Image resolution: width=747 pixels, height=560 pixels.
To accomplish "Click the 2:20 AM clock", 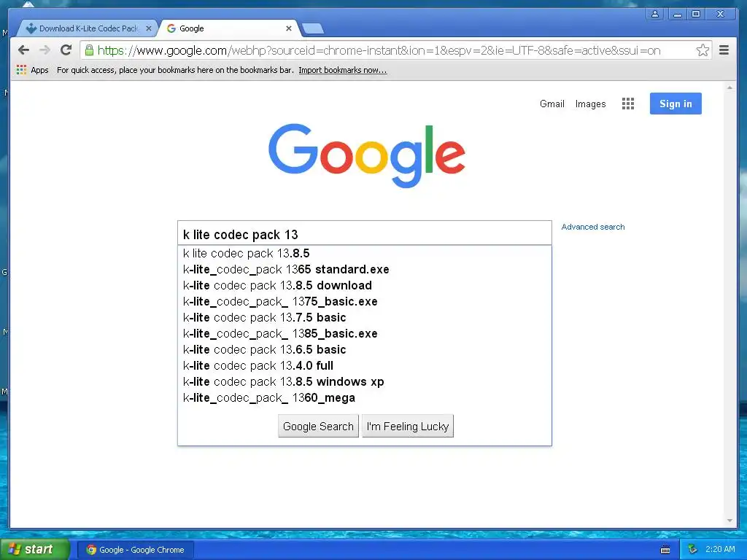I will [x=720, y=550].
